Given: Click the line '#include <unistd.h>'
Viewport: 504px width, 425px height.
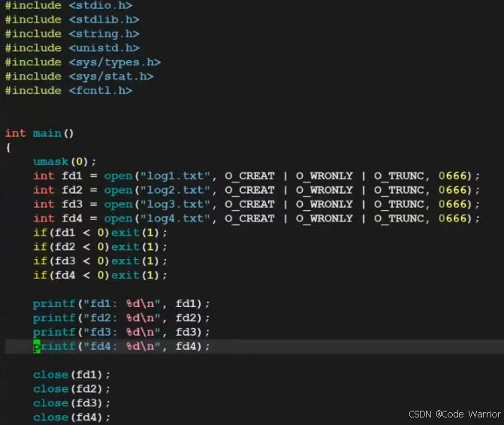Looking at the screenshot, I should pyautogui.click(x=72, y=48).
